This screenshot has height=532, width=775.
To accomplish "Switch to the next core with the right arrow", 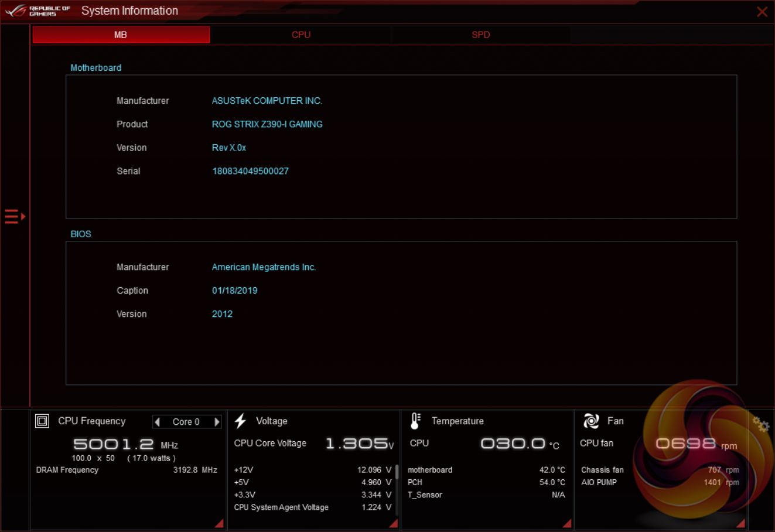I will pos(217,422).
